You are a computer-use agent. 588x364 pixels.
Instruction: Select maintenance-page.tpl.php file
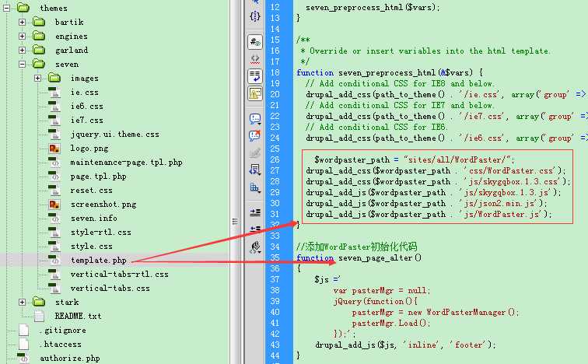[126, 163]
